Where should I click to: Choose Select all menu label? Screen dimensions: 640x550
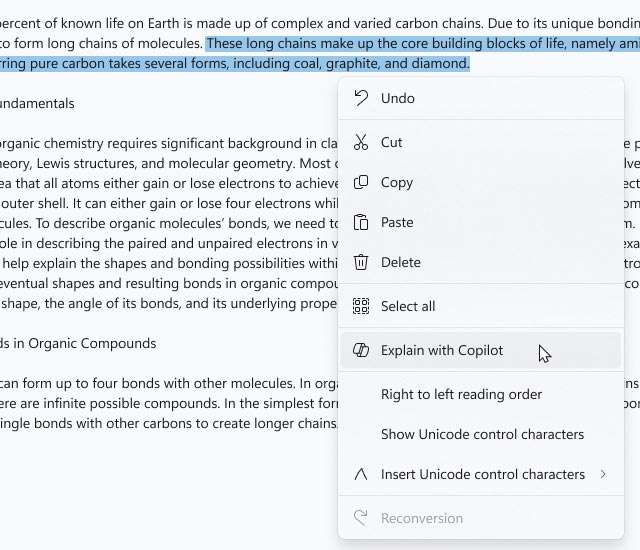click(408, 306)
